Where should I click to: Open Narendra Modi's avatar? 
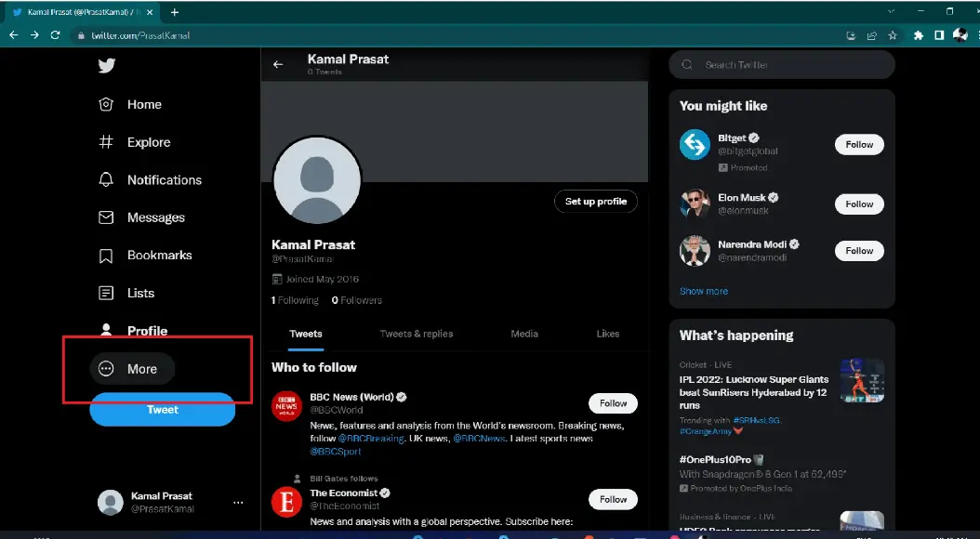(x=695, y=251)
